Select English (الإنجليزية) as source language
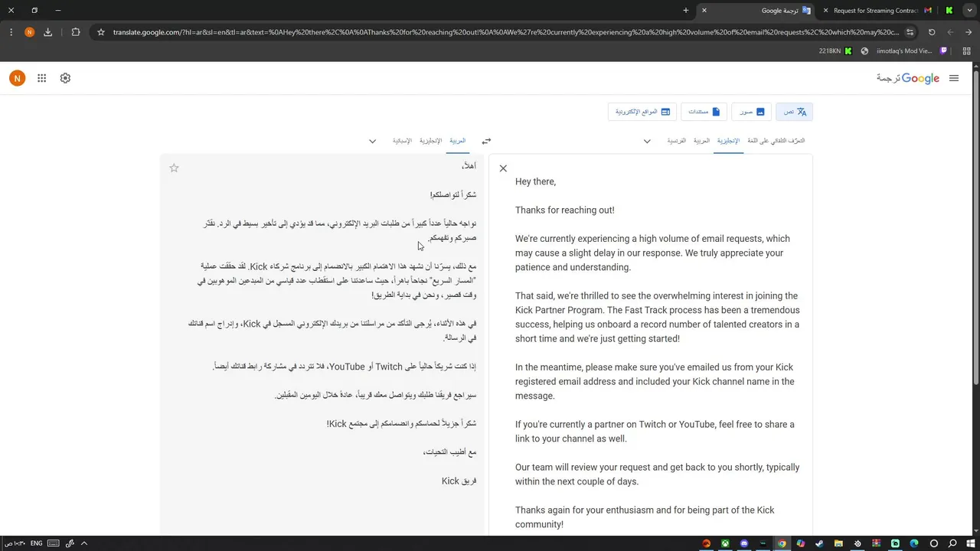The height and width of the screenshot is (551, 980). (728, 141)
